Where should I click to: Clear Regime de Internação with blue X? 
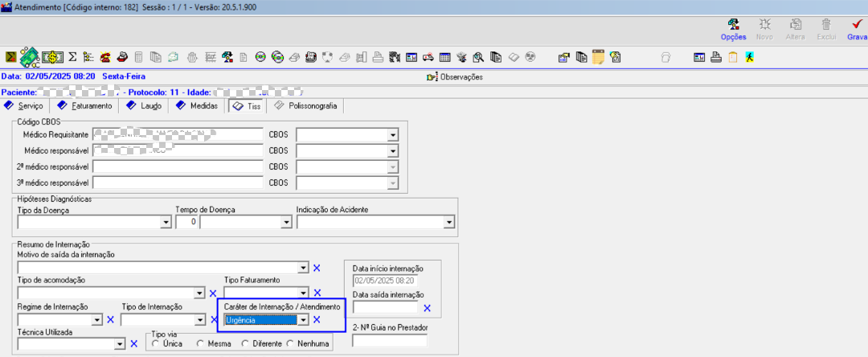109,319
